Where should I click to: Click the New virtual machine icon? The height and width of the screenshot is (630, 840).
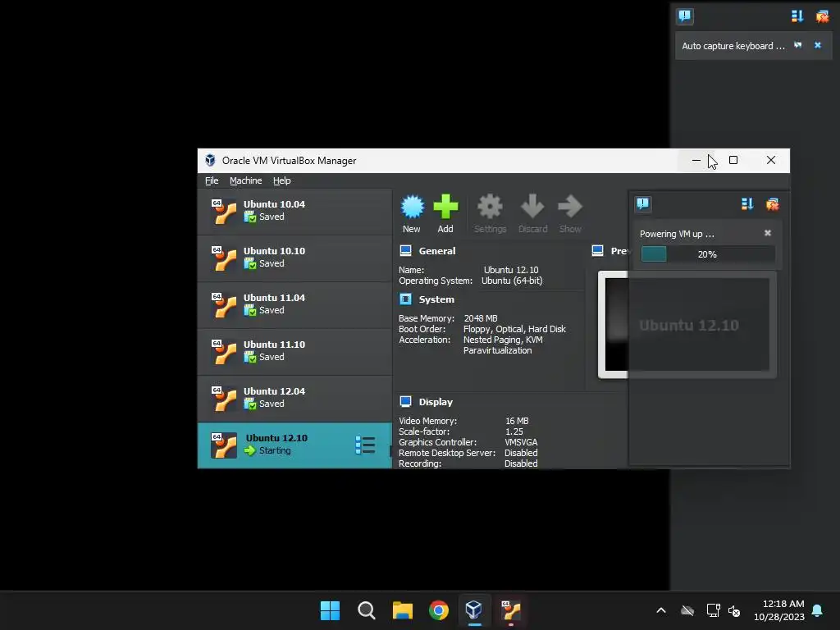[412, 207]
